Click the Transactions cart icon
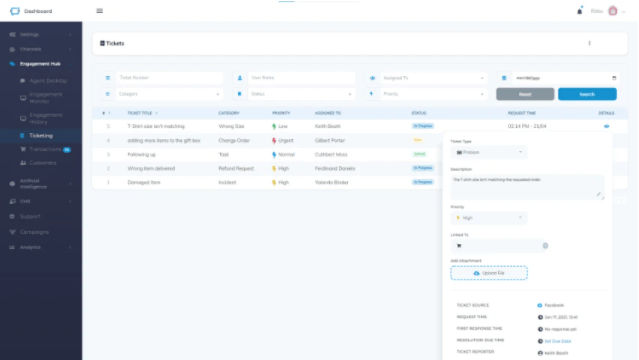The height and width of the screenshot is (360, 639). tap(23, 149)
